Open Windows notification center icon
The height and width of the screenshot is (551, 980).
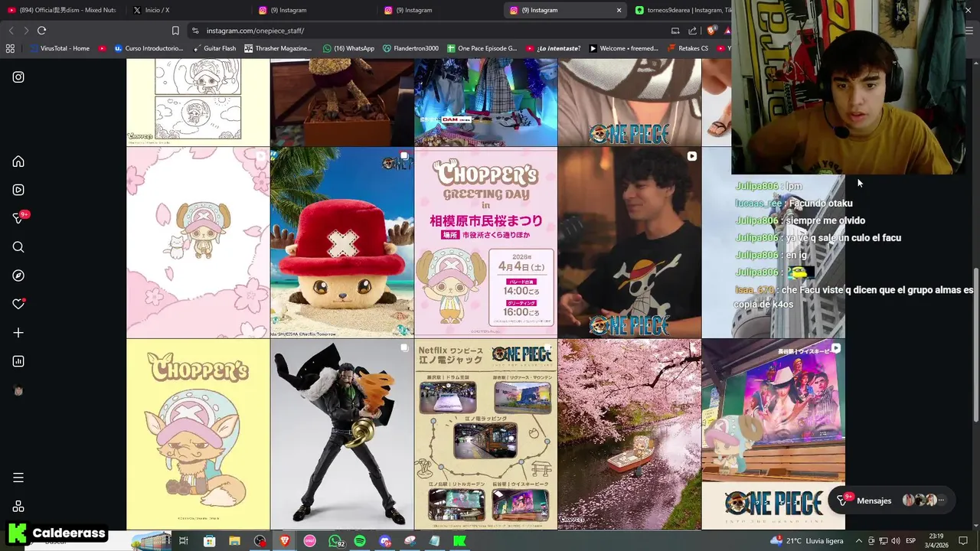(963, 541)
